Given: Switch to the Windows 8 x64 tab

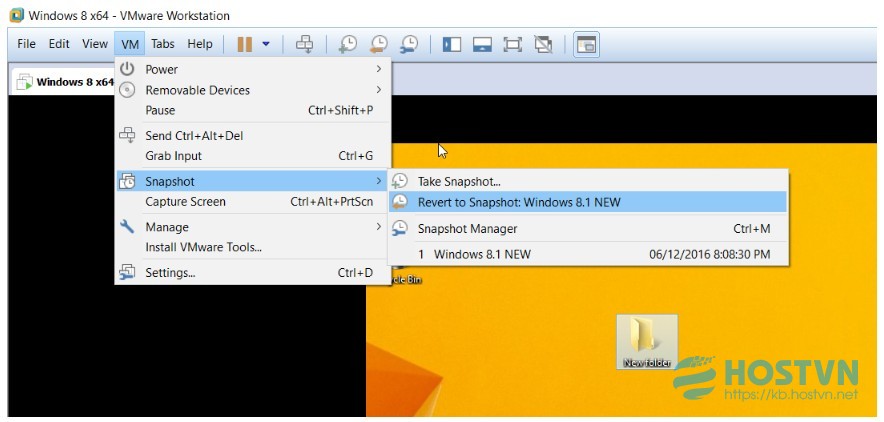Looking at the screenshot, I should [x=65, y=82].
